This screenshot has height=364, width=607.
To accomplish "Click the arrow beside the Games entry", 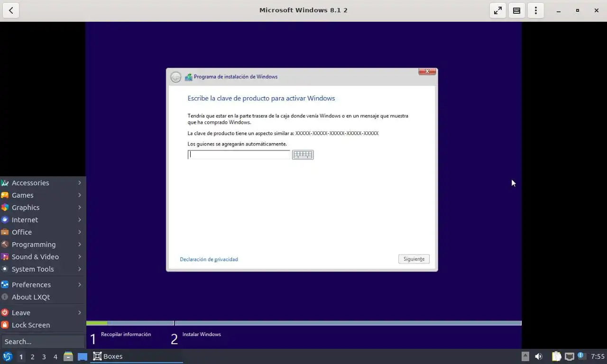I will tap(80, 195).
